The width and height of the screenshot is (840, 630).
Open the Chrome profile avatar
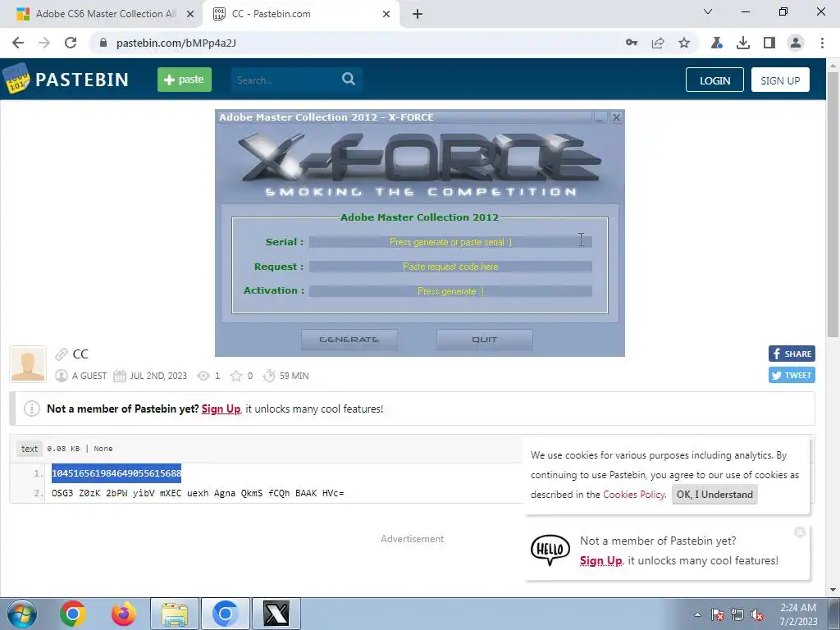(796, 43)
